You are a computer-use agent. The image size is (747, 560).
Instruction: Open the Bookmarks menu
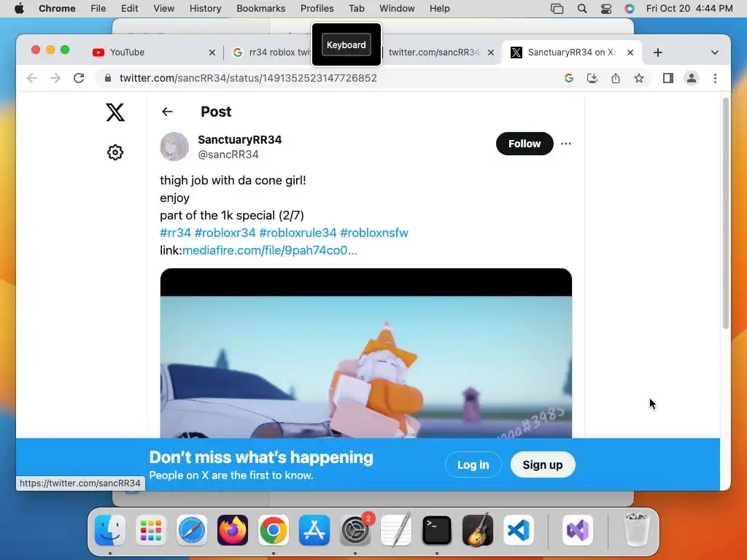tap(260, 9)
